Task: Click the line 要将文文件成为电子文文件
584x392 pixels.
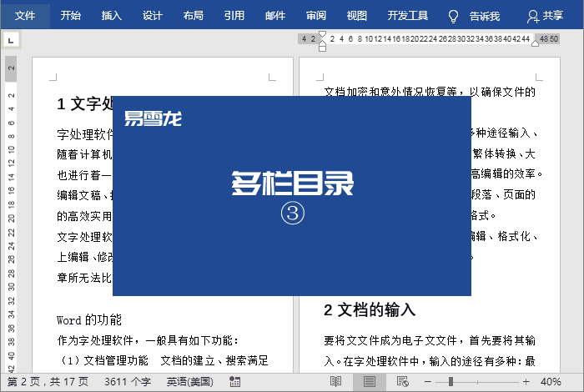Action: 430,340
